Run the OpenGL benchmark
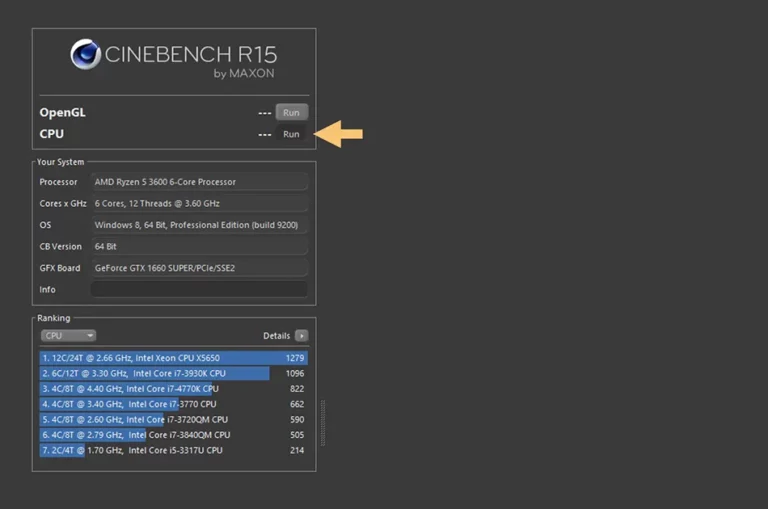Image resolution: width=768 pixels, height=509 pixels. tap(291, 112)
